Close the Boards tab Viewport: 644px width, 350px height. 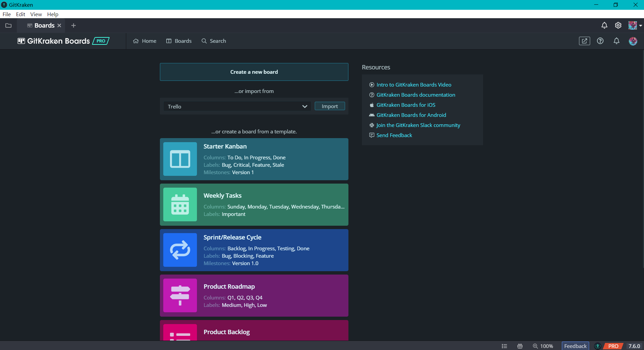coord(59,26)
